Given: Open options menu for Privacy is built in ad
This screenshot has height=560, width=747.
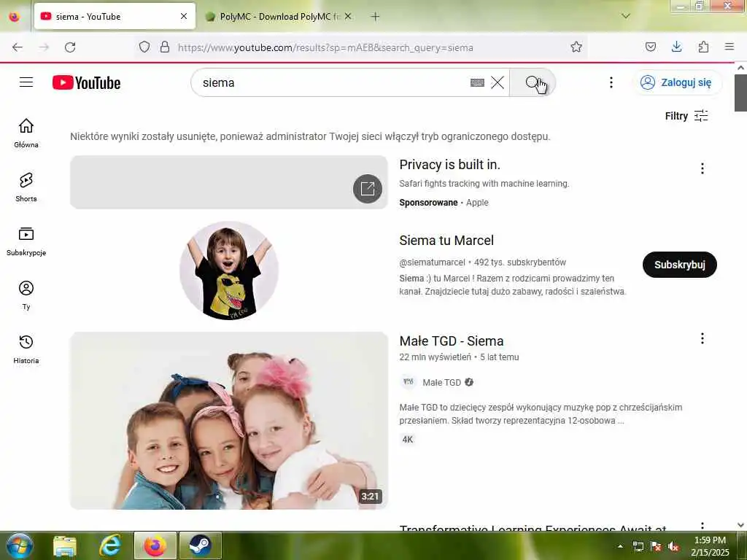Looking at the screenshot, I should pyautogui.click(x=703, y=168).
